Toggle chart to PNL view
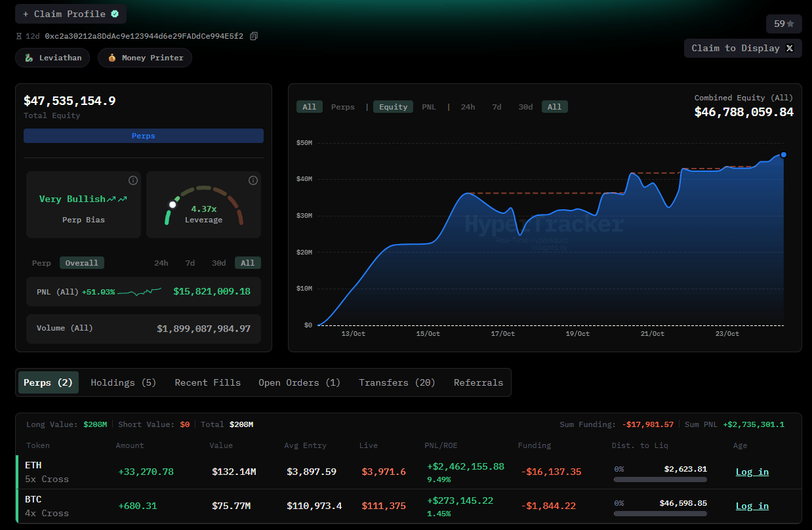This screenshot has height=530, width=812. 428,107
